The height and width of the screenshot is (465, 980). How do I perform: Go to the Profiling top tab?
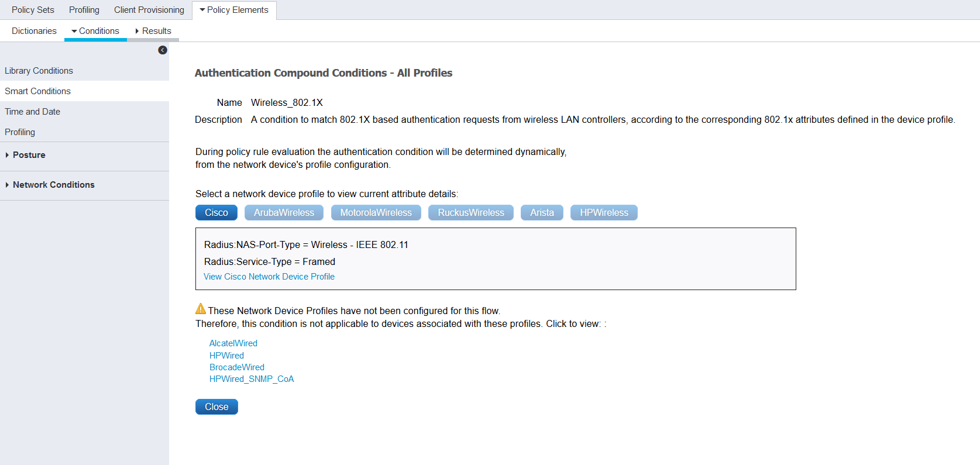click(84, 10)
